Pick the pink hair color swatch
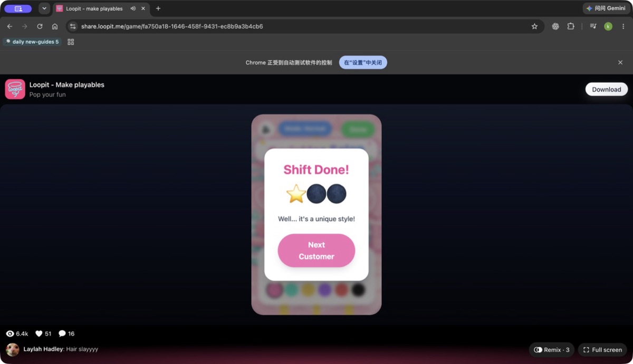The height and width of the screenshot is (364, 633). (x=274, y=289)
